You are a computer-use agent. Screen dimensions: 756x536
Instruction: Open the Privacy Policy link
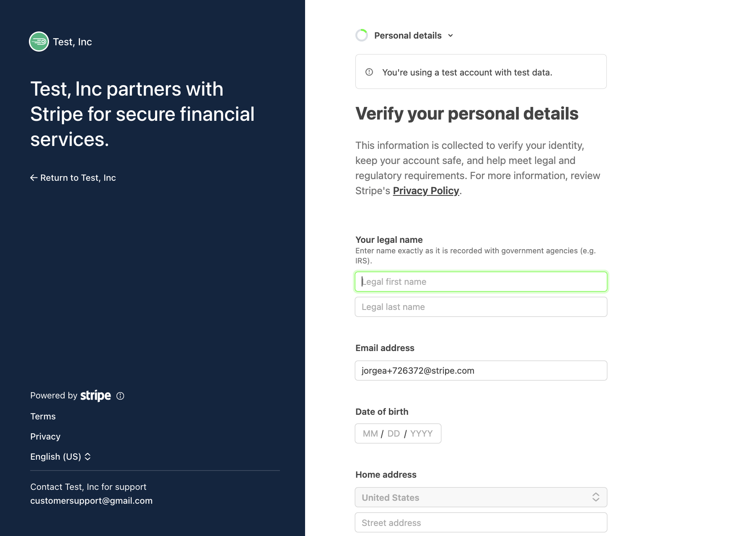point(426,191)
